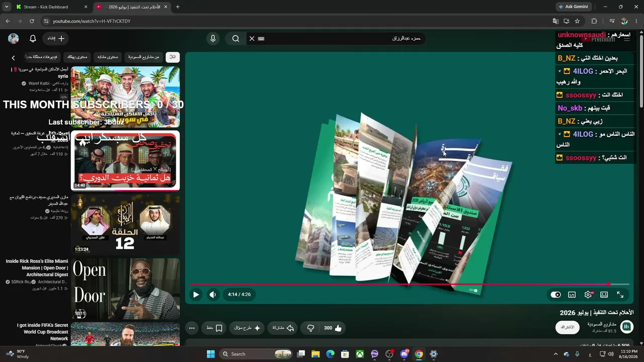Translate this page icon in address bar
This screenshot has height=362, width=644.
tap(555, 21)
